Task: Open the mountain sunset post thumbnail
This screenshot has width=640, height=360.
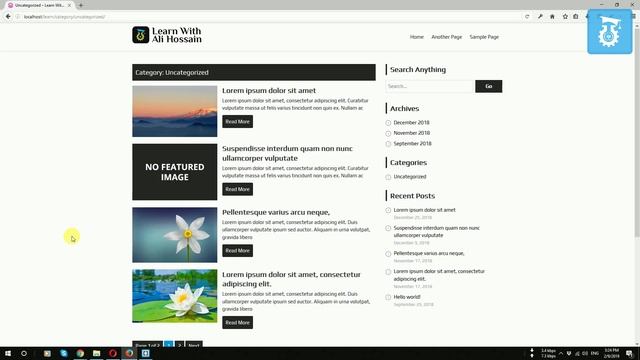Action: coord(175,111)
